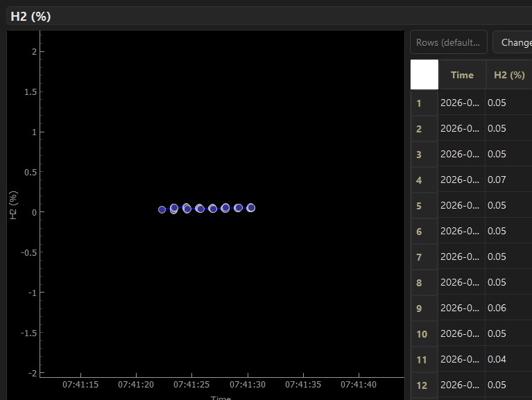Click H2 value 0.05 in row 6
Image resolution: width=532 pixels, height=400 pixels.
508,231
